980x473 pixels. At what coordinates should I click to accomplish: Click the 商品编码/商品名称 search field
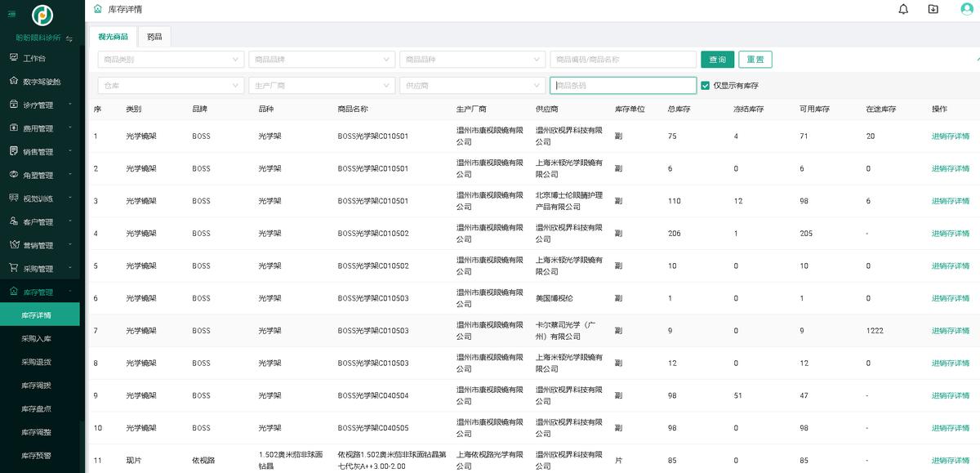coord(623,60)
